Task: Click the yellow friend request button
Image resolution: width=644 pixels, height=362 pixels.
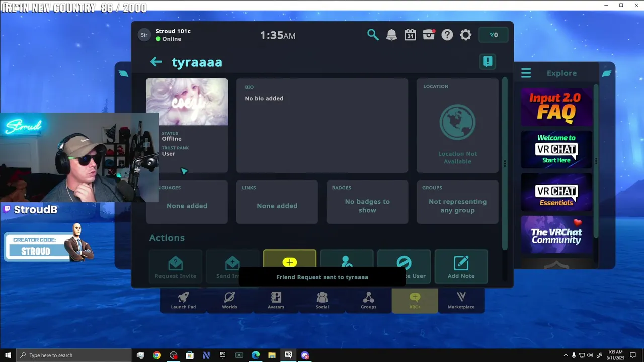Action: (x=290, y=262)
